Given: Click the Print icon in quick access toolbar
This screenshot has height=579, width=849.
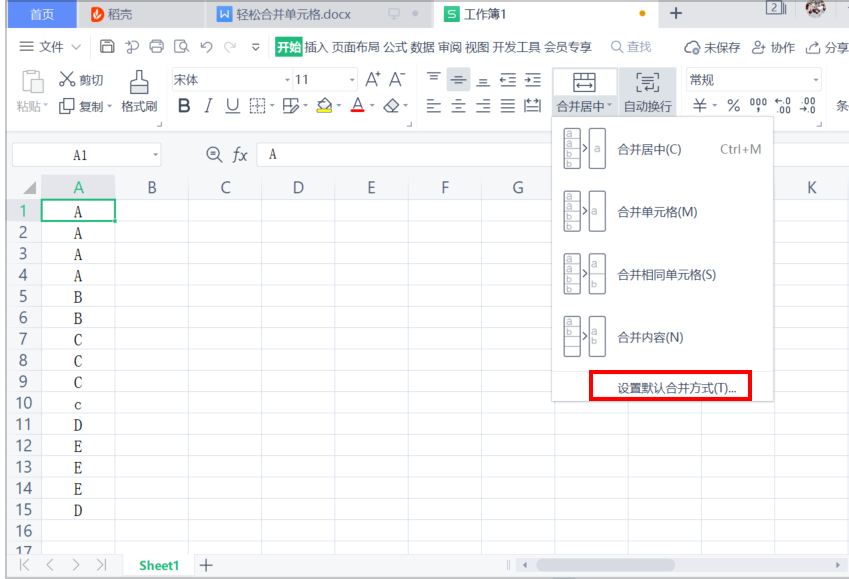Looking at the screenshot, I should click(156, 47).
